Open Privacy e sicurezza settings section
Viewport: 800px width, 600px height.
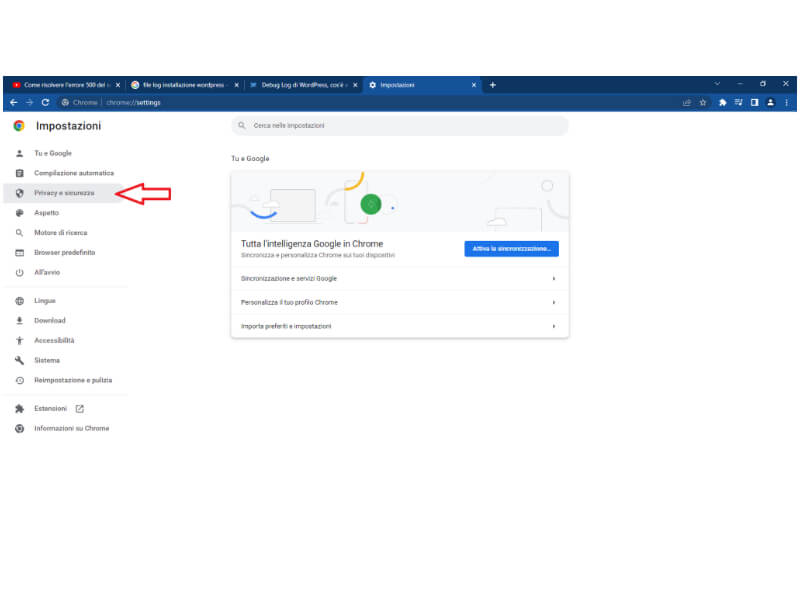[x=63, y=193]
